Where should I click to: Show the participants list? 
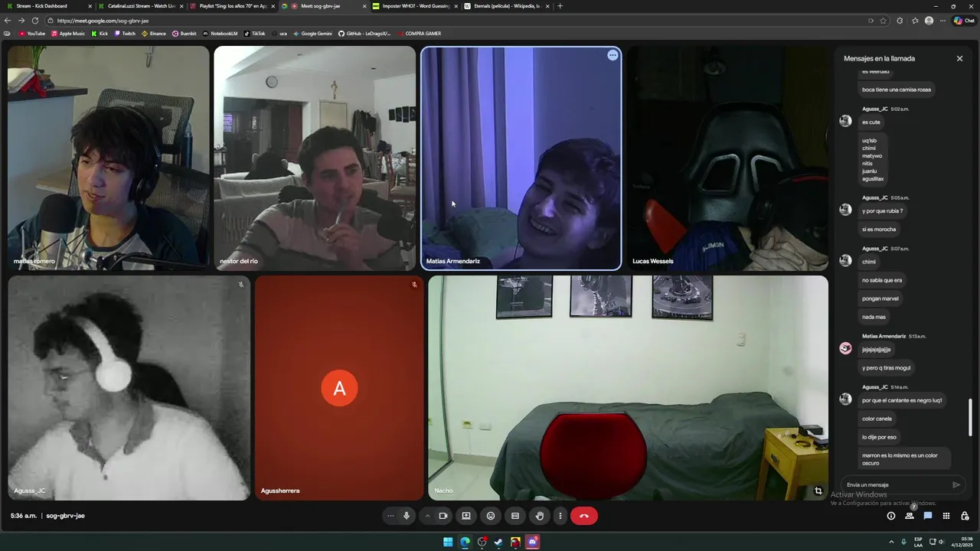pos(910,516)
